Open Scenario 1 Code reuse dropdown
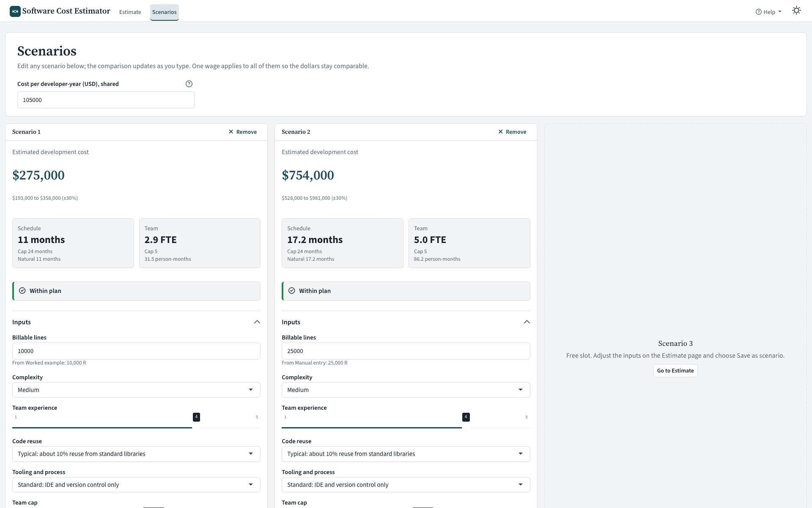This screenshot has width=812, height=508. [136, 454]
